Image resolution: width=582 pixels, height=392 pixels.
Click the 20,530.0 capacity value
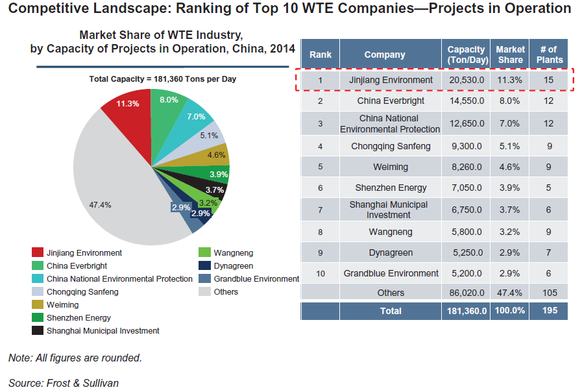pyautogui.click(x=467, y=80)
